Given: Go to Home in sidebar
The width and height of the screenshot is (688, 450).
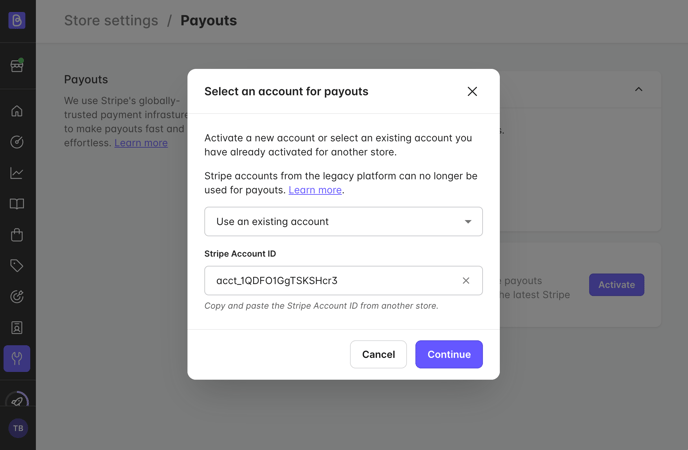Looking at the screenshot, I should click(17, 111).
